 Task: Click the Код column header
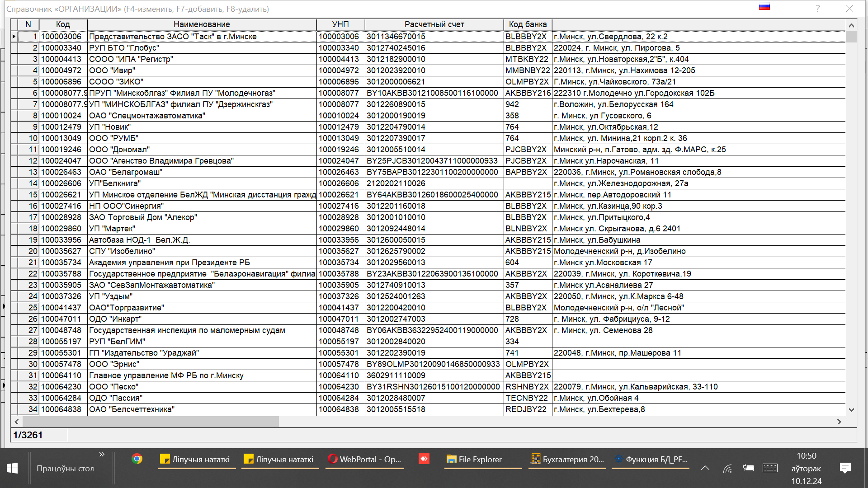63,24
